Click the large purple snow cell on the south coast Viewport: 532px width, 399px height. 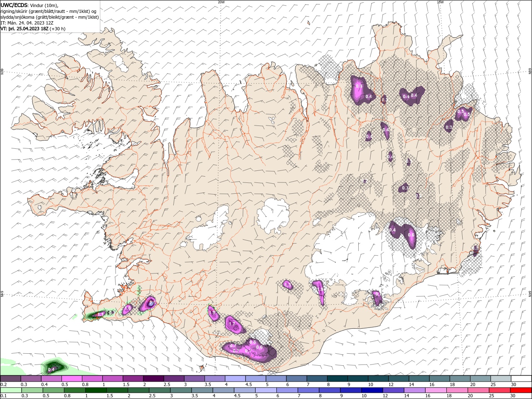tap(249, 350)
